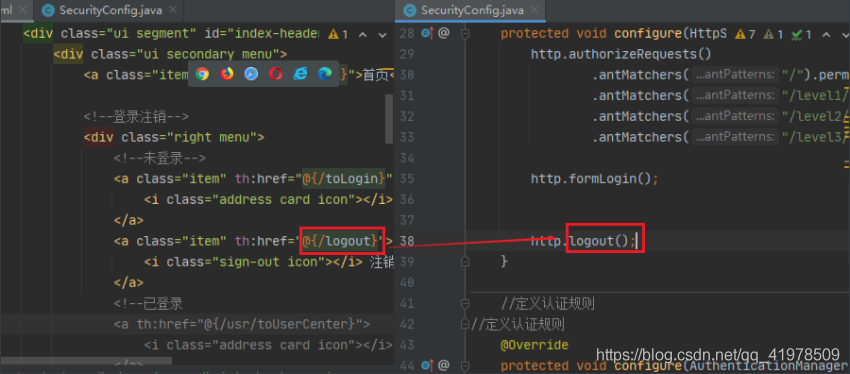Collapse the comment fold at line 41
This screenshot has height=374, width=850.
coord(465,303)
